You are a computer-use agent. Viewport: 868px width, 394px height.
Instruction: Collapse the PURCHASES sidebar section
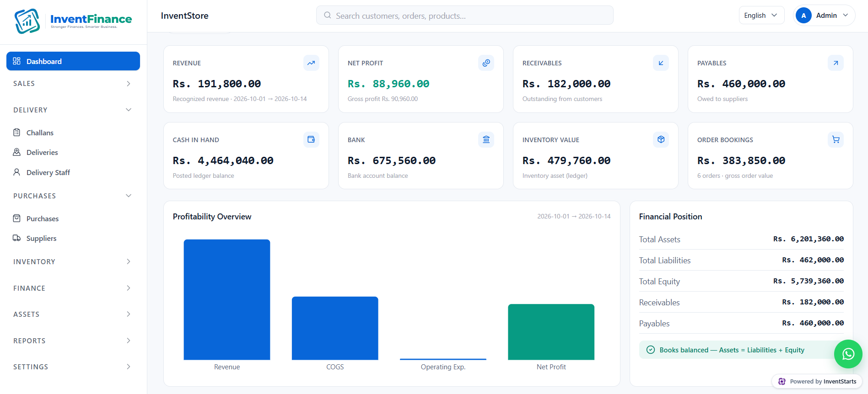(73, 196)
